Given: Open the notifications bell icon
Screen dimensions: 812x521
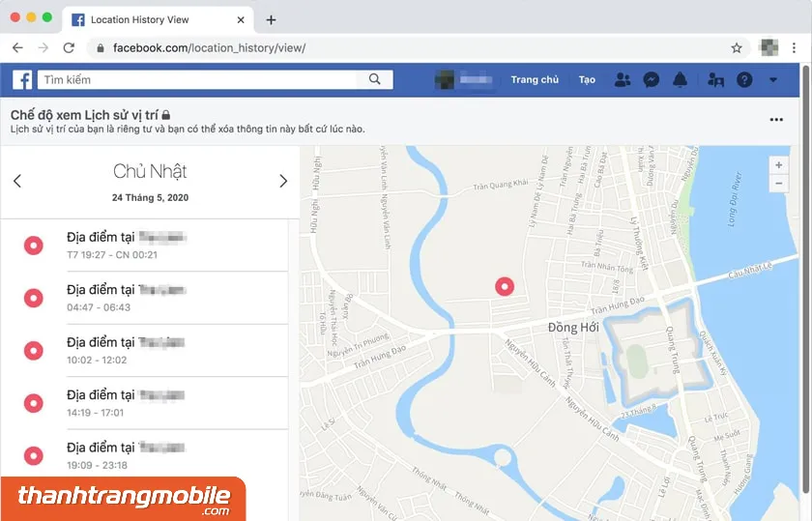Looking at the screenshot, I should (680, 80).
